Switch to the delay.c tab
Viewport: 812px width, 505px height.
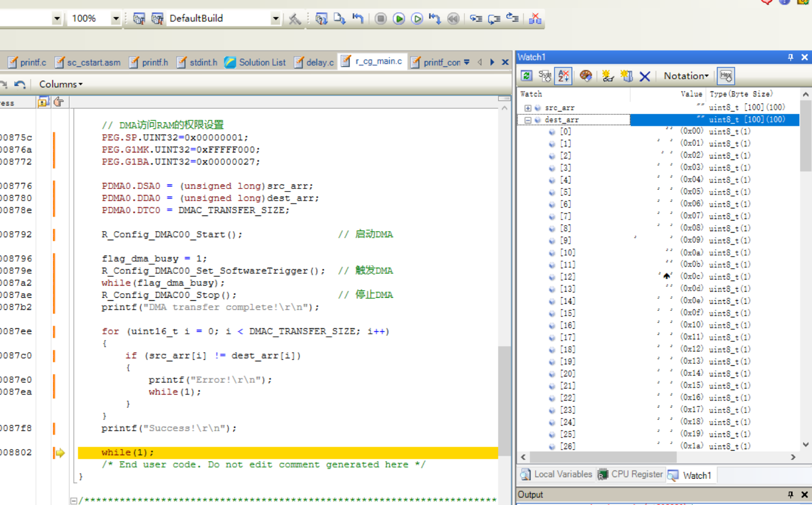314,62
